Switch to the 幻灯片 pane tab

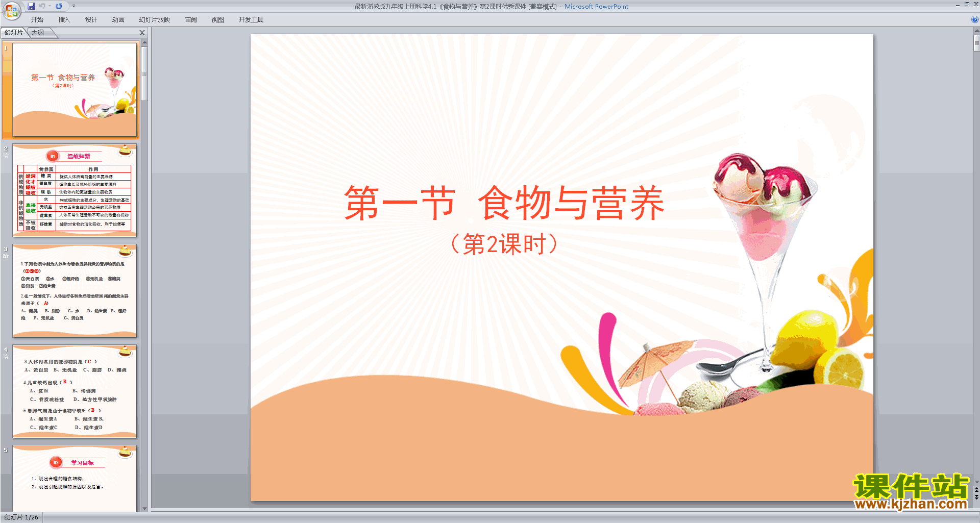14,33
